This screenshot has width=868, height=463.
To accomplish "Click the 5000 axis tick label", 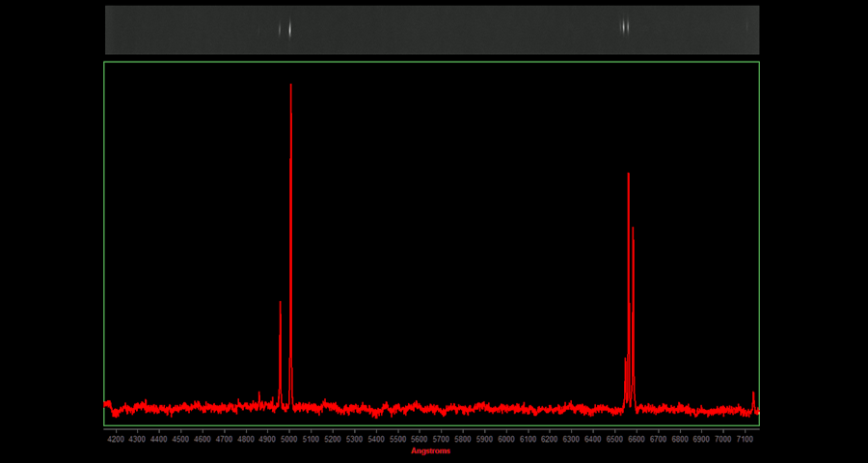I will (x=289, y=439).
